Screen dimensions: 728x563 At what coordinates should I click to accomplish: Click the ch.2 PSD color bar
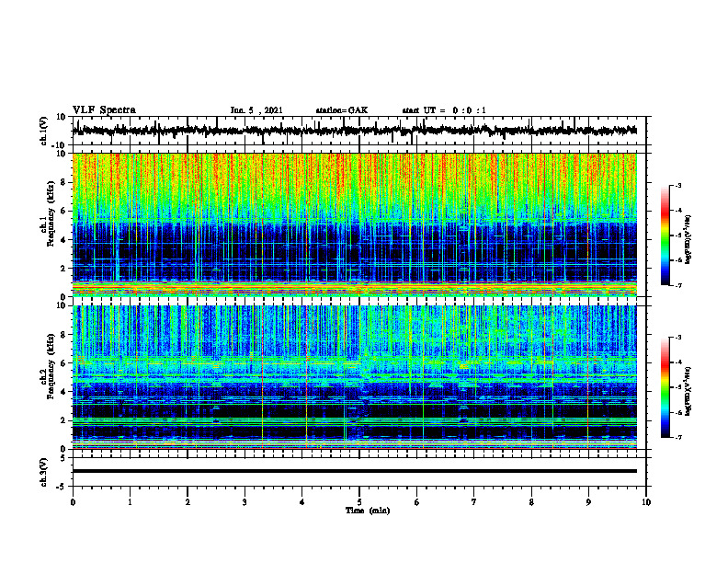pyautogui.click(x=665, y=387)
